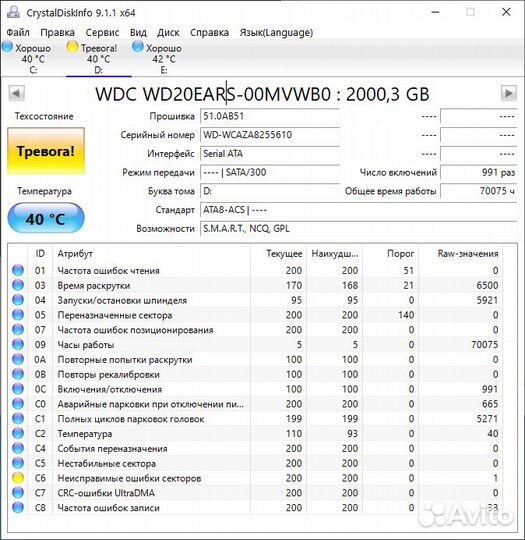Open the Вид menu
This screenshot has height=540, width=525.
tap(138, 32)
